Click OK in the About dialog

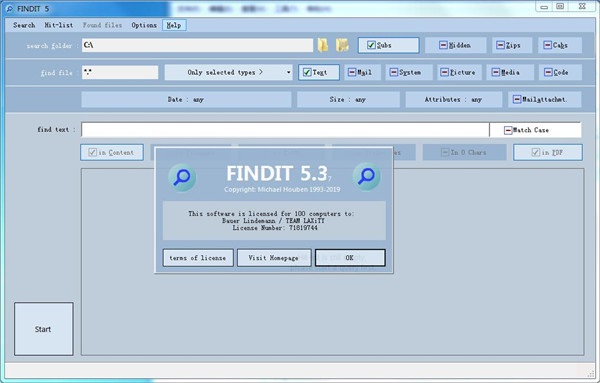pos(350,258)
